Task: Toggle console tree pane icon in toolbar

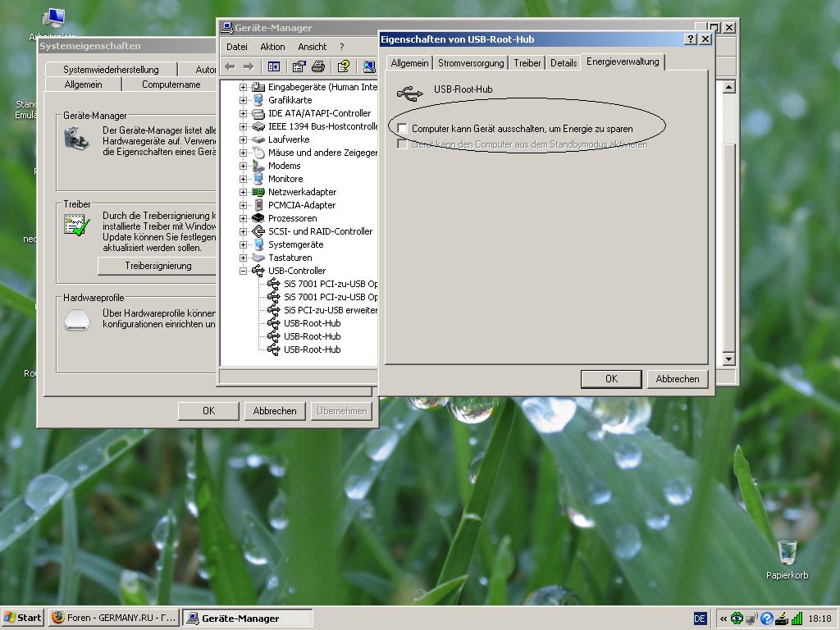Action: (274, 66)
